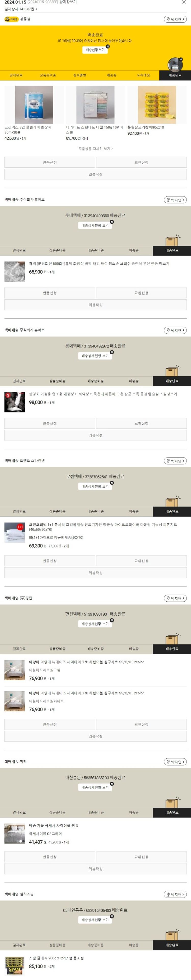
Task: Write a review via the first 리뷰작성 button
Action: (96, 174)
